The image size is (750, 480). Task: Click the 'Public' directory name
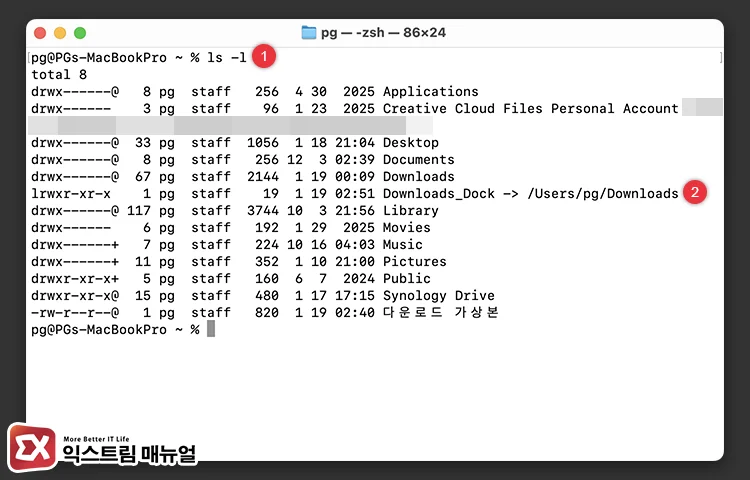click(407, 279)
